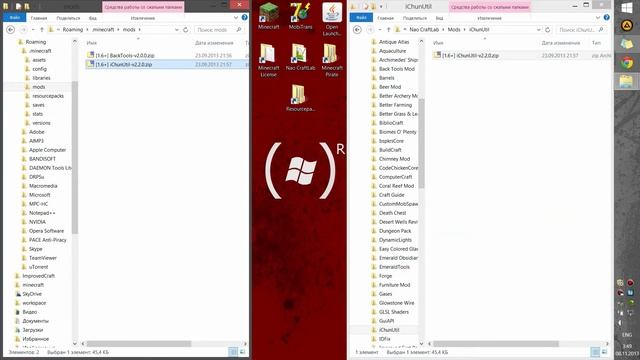Open the Файл tab in right iChunUtil window
This screenshot has height=360, width=640.
pyautogui.click(x=361, y=18)
